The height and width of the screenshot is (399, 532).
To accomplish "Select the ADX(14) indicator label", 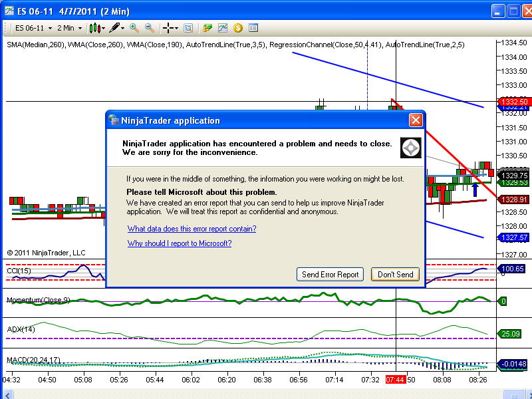I will [21, 329].
